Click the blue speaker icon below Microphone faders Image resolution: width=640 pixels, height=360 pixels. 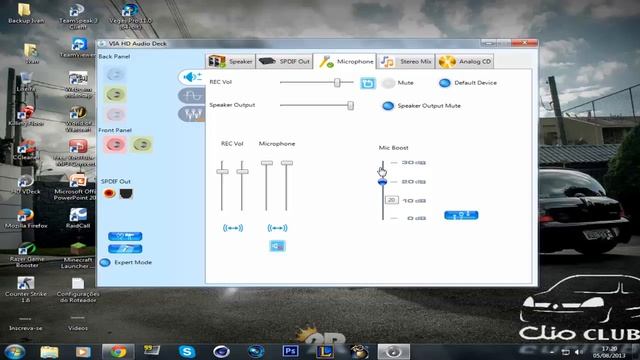tap(278, 246)
